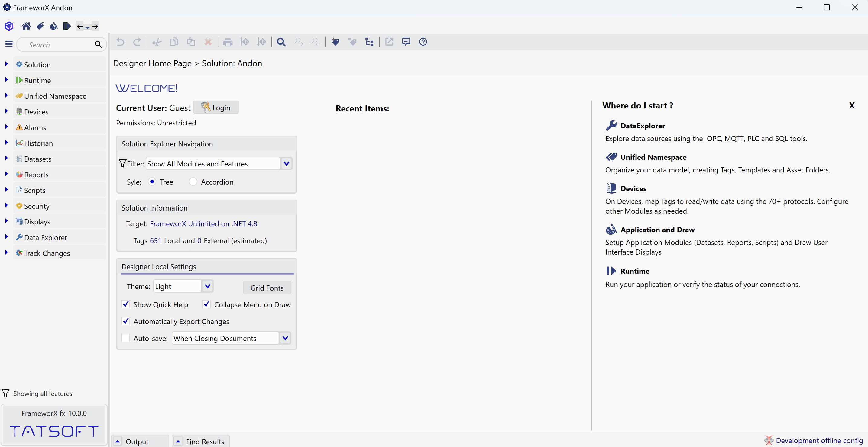Expand the Solution tree node
Viewport: 868px width, 447px height.
click(6, 64)
